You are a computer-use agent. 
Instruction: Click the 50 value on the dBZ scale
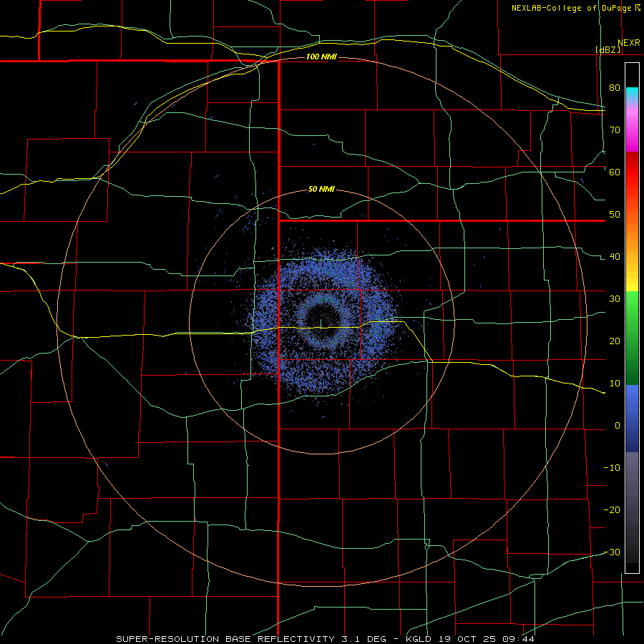(615, 215)
